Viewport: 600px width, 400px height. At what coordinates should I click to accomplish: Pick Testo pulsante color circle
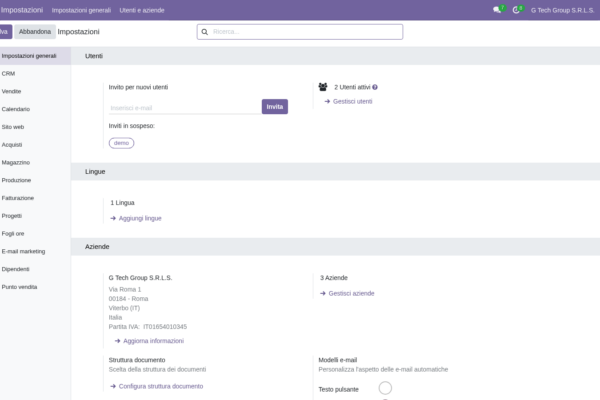[x=385, y=388]
